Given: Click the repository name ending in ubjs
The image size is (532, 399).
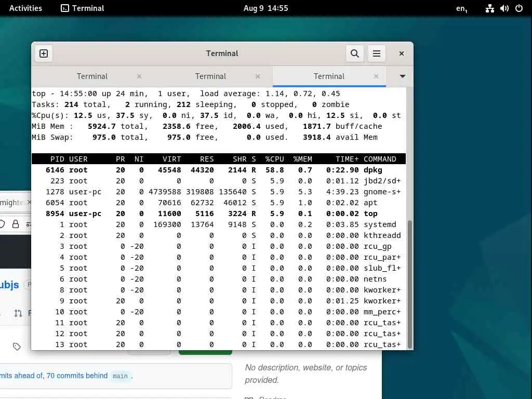Looking at the screenshot, I should pyautogui.click(x=9, y=285).
